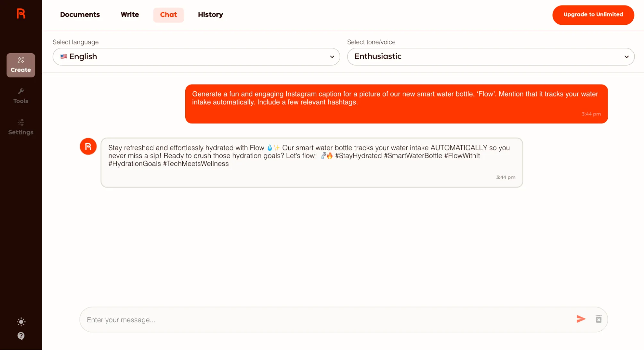Image resolution: width=644 pixels, height=350 pixels.
Task: Clear the chat with the trash icon
Action: 599,319
